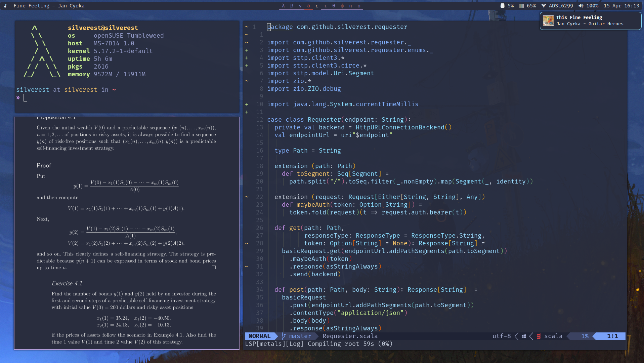This screenshot has height=363, width=644.
Task: Click the album art thumbnail in notification
Action: 548,21
